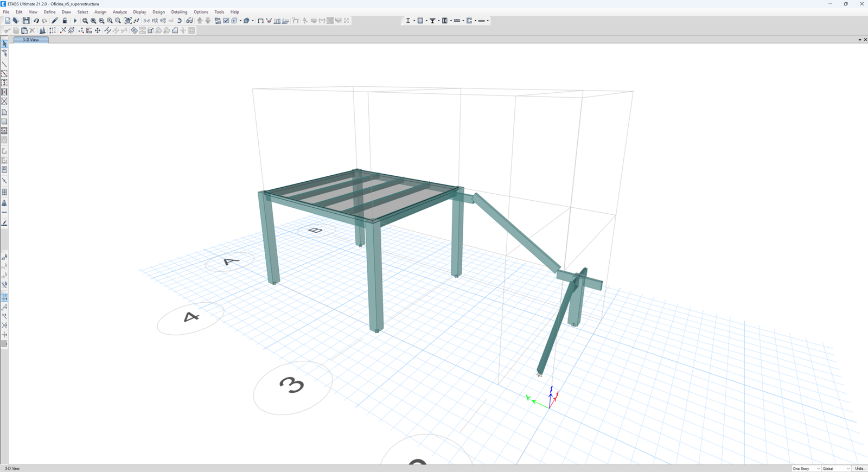Show Undeformed Shape icon
This screenshot has height=472, width=868.
coord(260,21)
